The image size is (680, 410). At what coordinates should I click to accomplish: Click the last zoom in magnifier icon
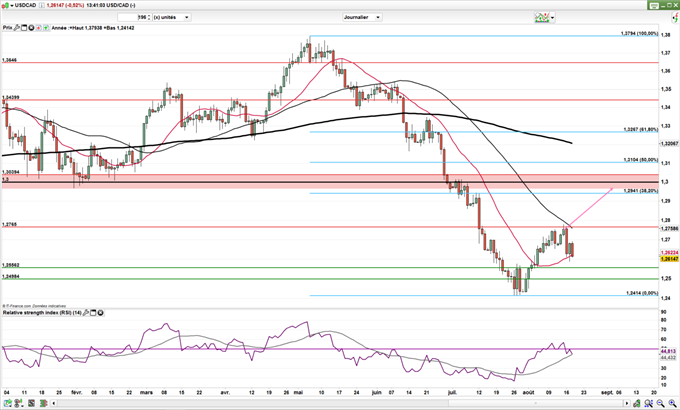[x=673, y=403]
